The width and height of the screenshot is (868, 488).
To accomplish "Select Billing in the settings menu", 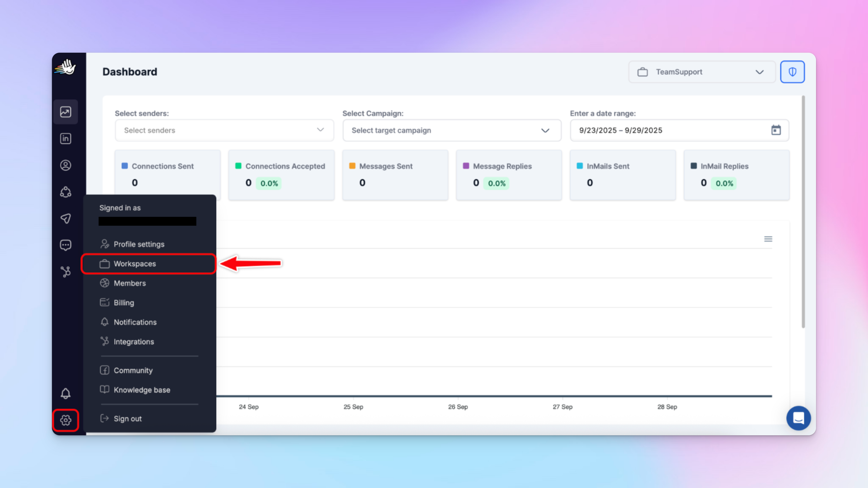I will 124,302.
